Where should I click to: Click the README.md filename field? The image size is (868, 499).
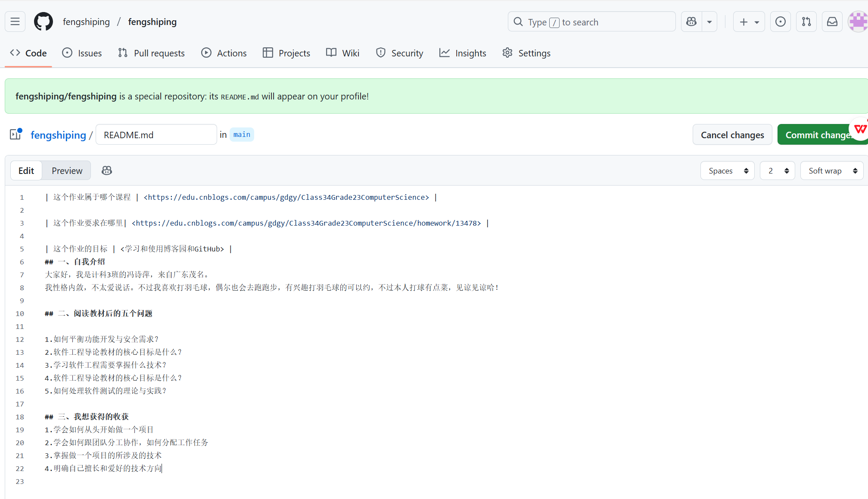156,135
